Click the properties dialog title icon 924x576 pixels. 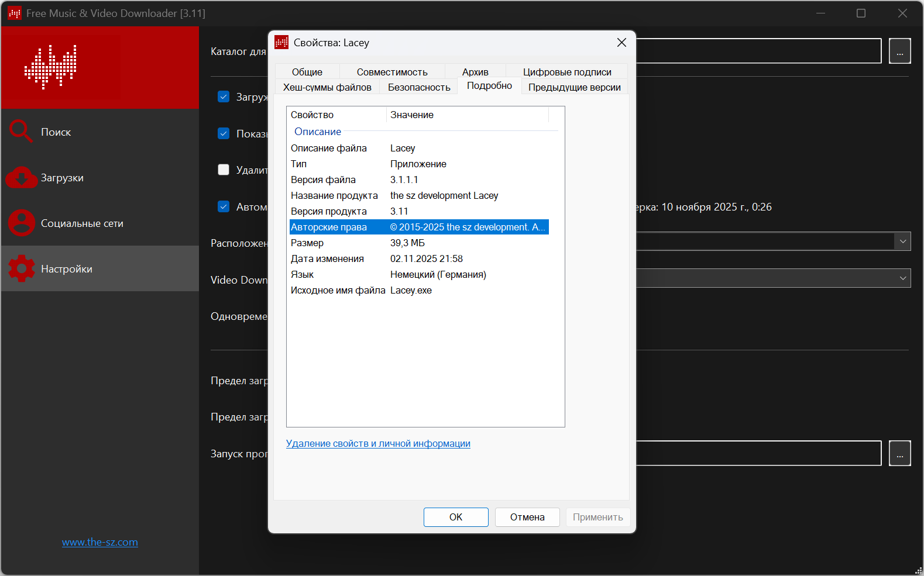281,43
